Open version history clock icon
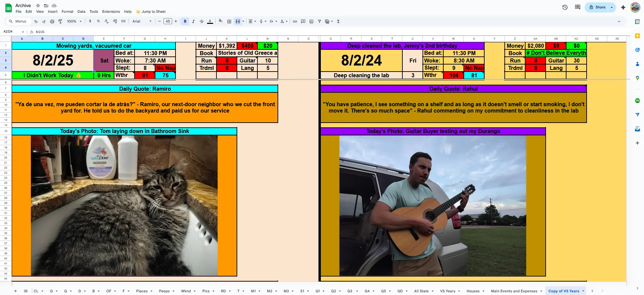Image resolution: width=644 pixels, height=295 pixels. (x=565, y=7)
